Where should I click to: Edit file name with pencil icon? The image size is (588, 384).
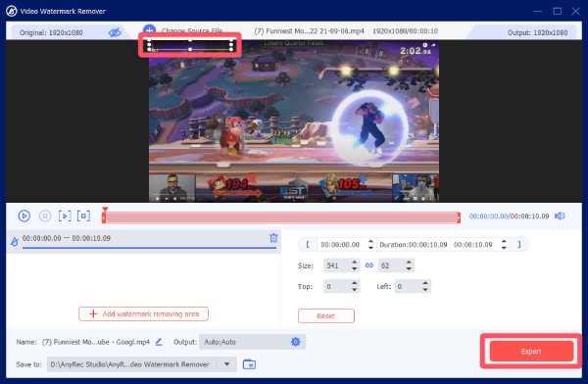[159, 342]
